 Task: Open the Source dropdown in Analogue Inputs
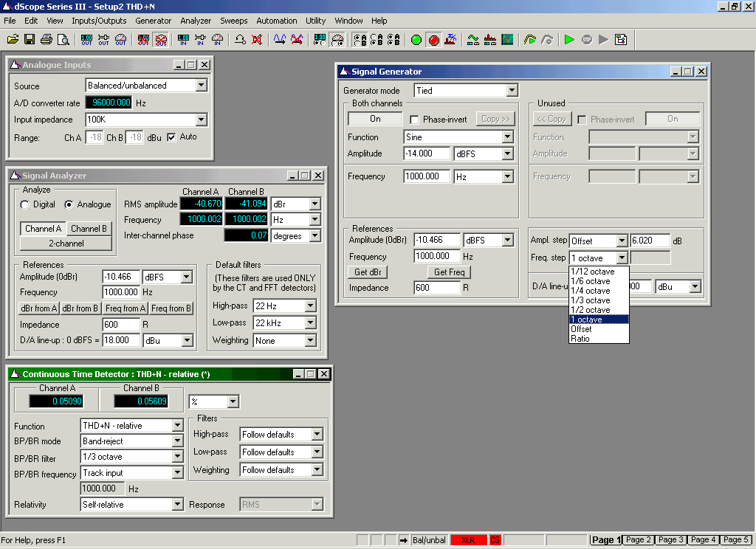coord(202,86)
